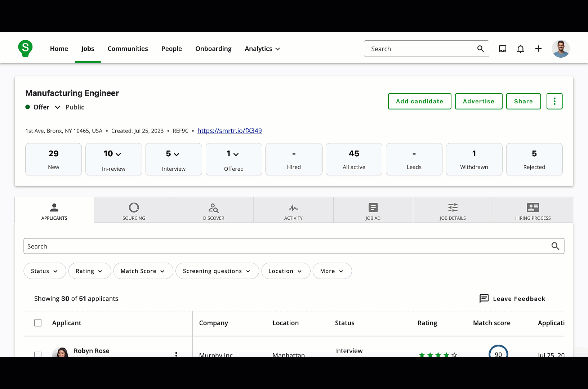Viewport: 588px width, 389px height.
Task: Click Robyn Rose's avatar photo
Action: point(61,352)
